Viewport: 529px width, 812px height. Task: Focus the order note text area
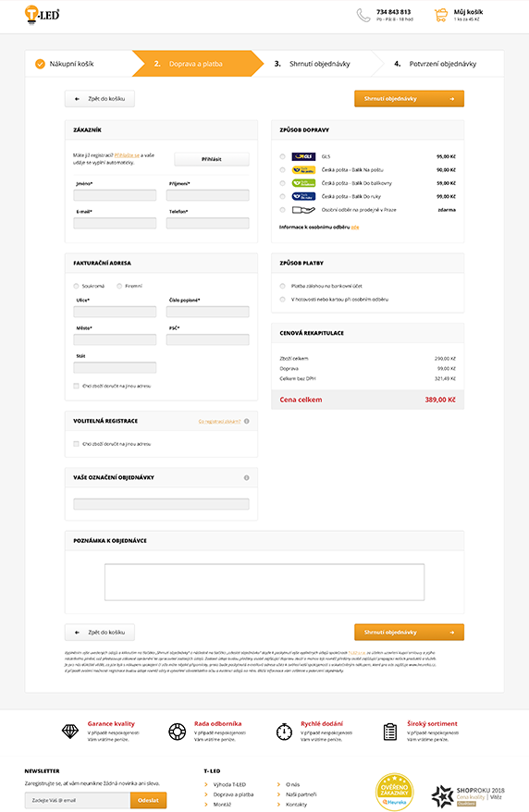point(264,582)
